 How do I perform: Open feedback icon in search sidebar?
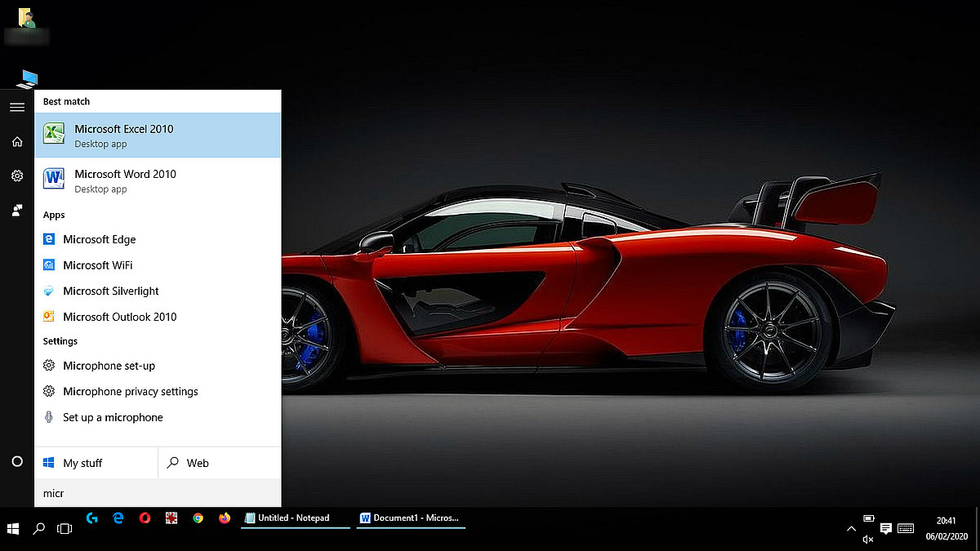coord(17,211)
